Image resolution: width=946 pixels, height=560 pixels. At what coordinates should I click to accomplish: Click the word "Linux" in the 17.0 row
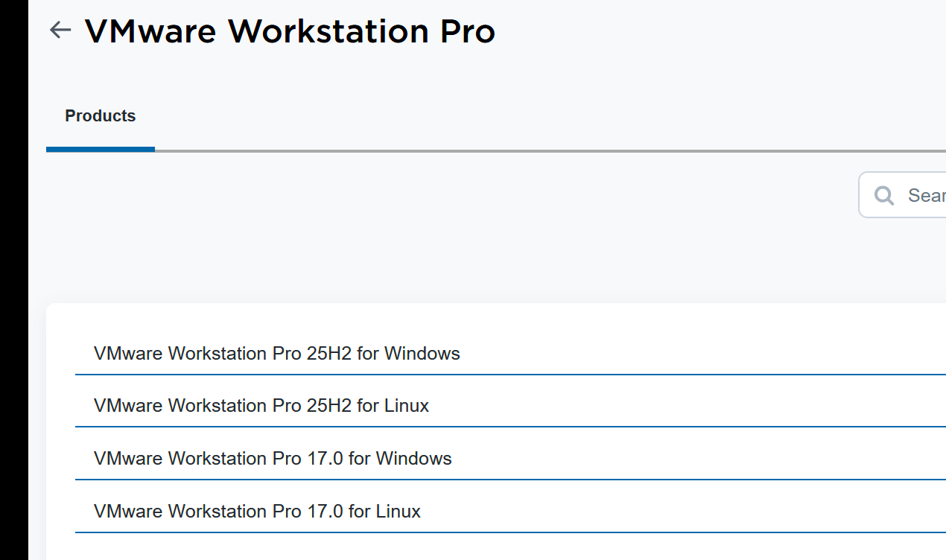(398, 511)
